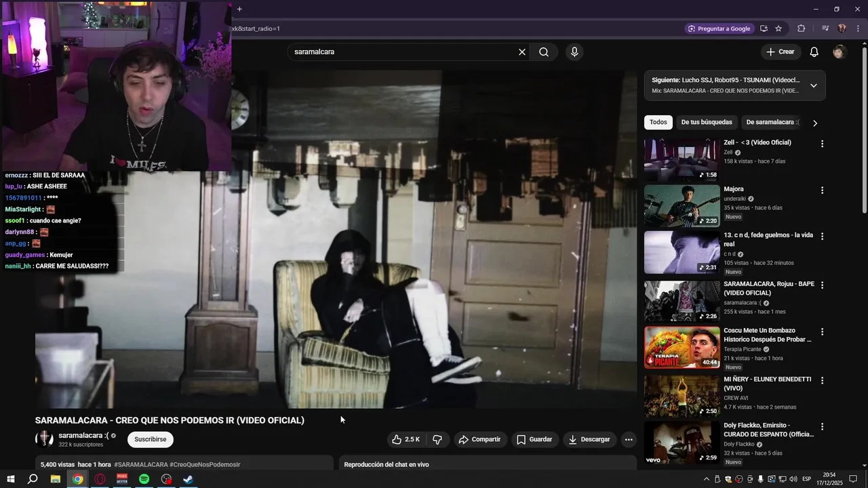The width and height of the screenshot is (868, 488).
Task: Open Chrome extensions puzzle icon
Action: (802, 28)
